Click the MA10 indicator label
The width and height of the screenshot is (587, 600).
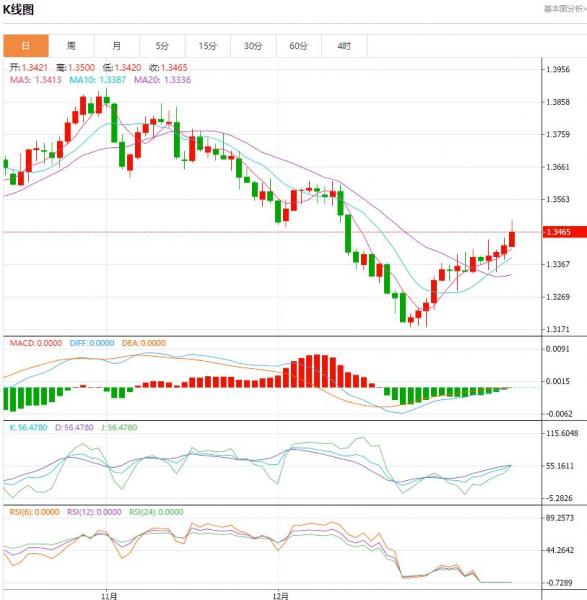(98, 80)
